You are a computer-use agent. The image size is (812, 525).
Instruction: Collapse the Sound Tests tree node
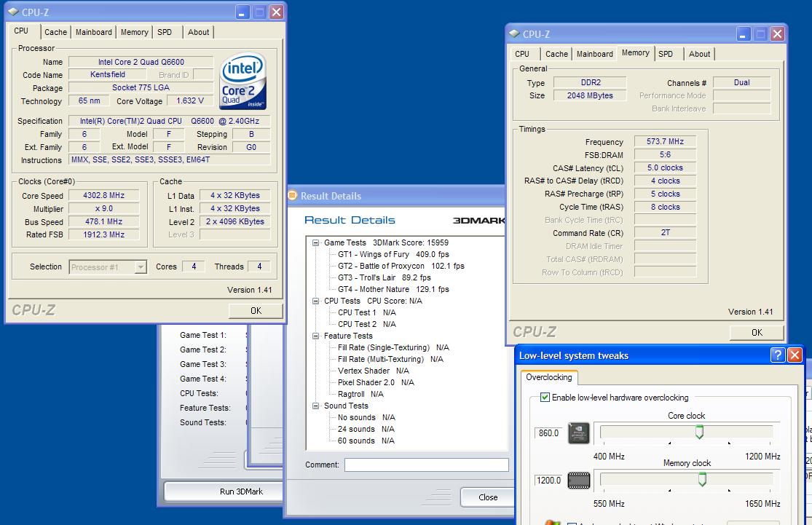tap(315, 406)
